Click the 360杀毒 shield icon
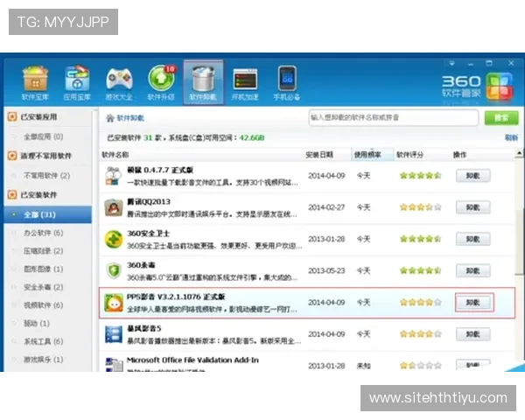Image resolution: width=525 pixels, height=420 pixels. (114, 270)
